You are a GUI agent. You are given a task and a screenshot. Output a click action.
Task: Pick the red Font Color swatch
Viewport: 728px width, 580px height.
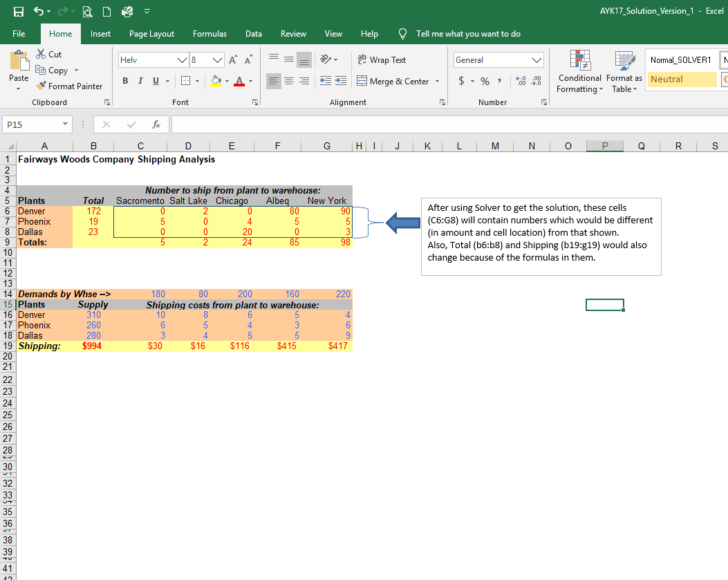(240, 81)
